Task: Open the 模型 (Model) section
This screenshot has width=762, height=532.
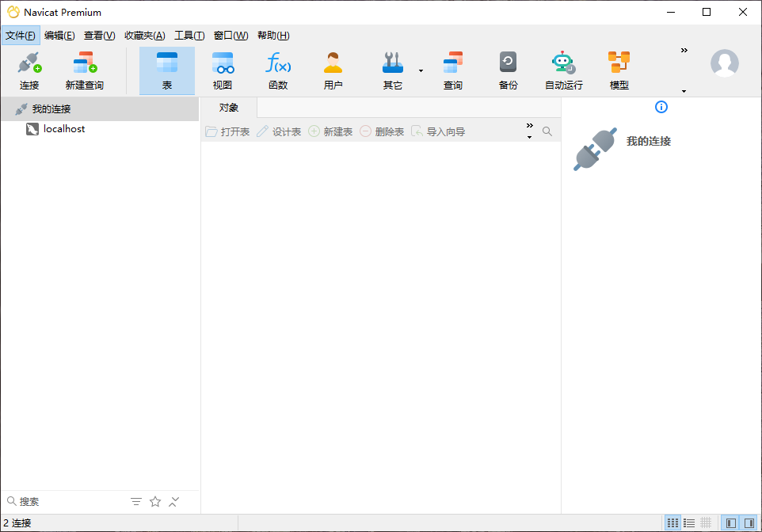Action: pos(619,71)
